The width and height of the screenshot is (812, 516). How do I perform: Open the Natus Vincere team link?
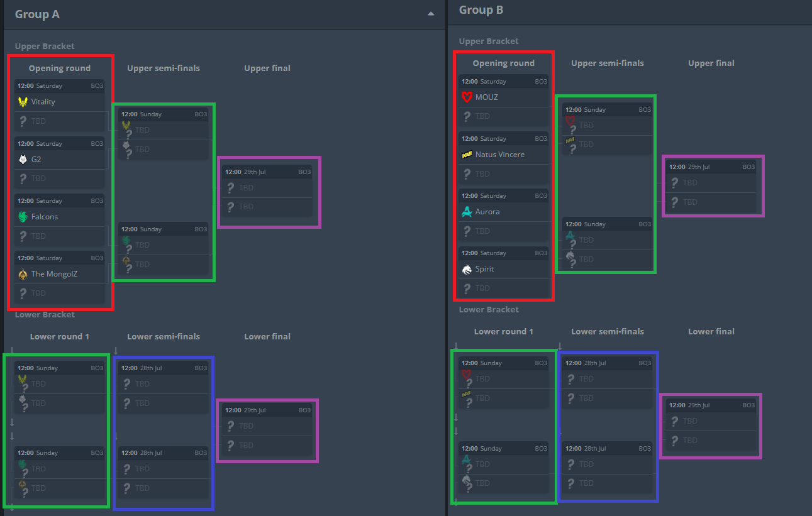click(500, 155)
